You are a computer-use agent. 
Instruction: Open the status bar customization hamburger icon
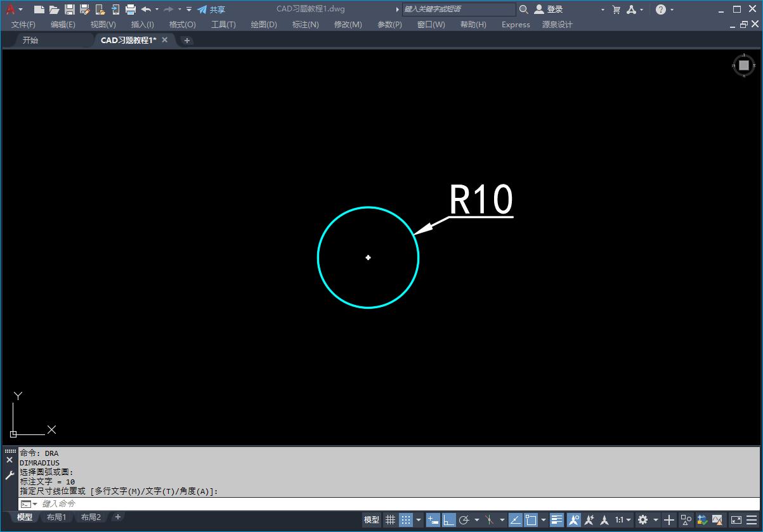click(x=752, y=520)
